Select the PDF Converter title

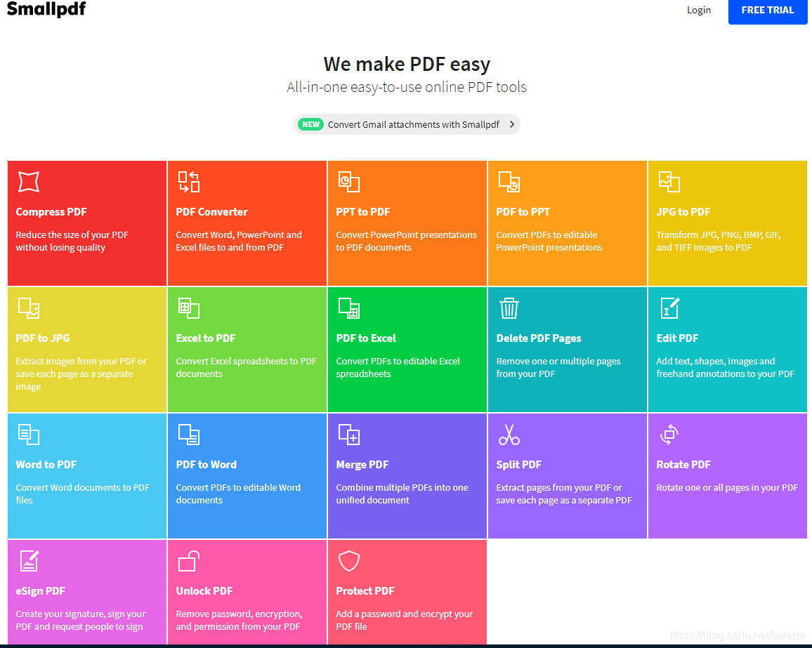point(212,212)
